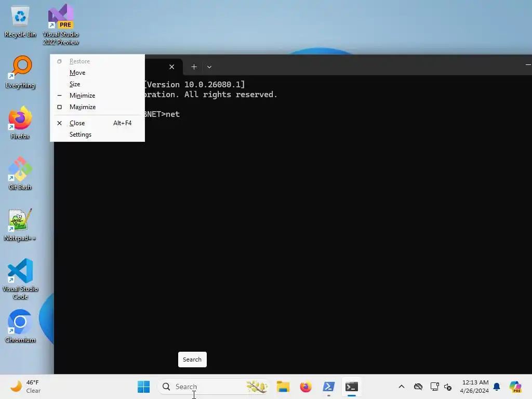Open Visual Studio Code desktop shortcut
Image resolution: width=532 pixels, height=399 pixels.
coord(20,279)
